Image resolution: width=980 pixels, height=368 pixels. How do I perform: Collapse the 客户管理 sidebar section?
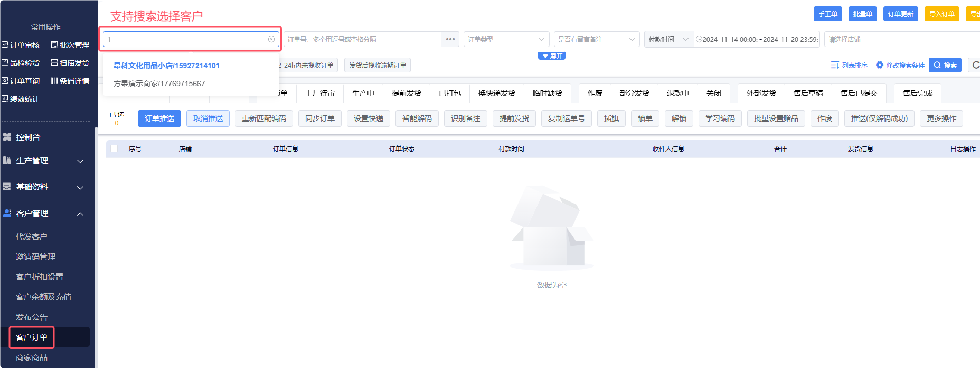tap(80, 214)
